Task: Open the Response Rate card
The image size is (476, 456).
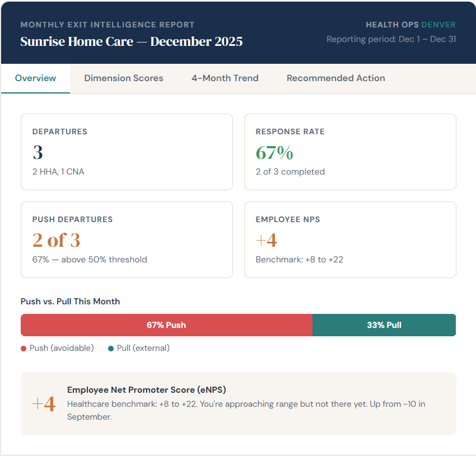Action: pos(350,152)
